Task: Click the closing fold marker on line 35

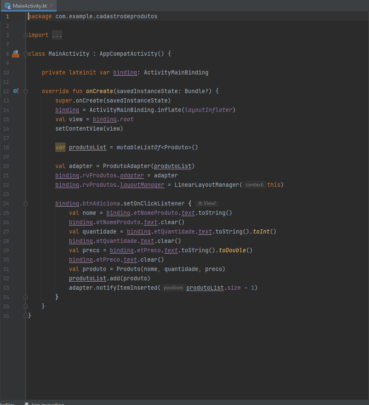Action: tap(26, 306)
